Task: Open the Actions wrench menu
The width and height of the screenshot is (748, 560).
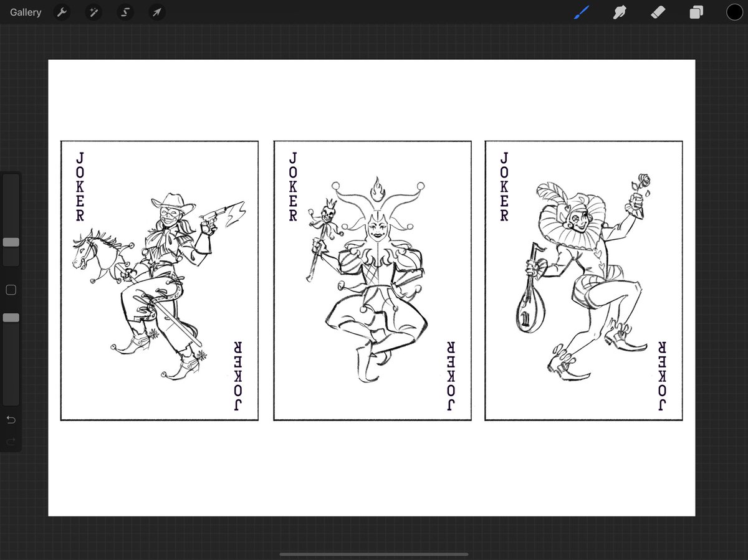Action: pos(61,12)
